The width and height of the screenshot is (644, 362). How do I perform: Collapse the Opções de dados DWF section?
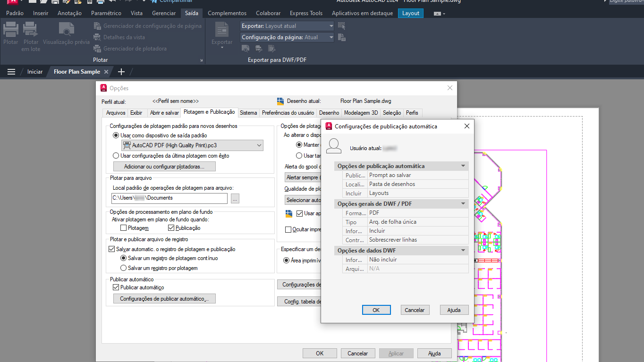[x=463, y=251]
